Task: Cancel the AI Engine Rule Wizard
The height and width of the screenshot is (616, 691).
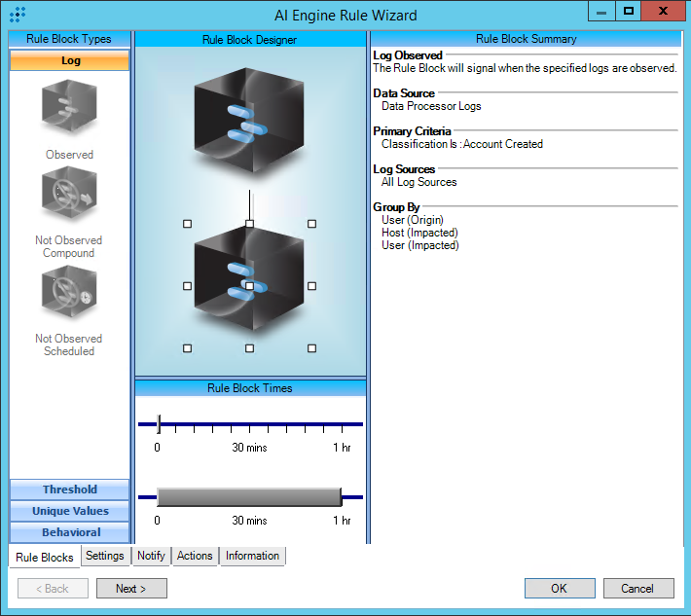Action: [637, 588]
